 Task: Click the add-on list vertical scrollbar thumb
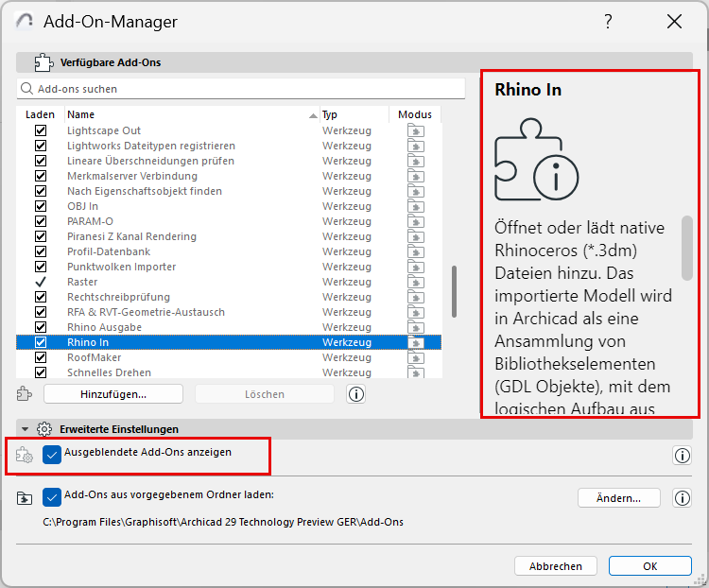point(454,291)
